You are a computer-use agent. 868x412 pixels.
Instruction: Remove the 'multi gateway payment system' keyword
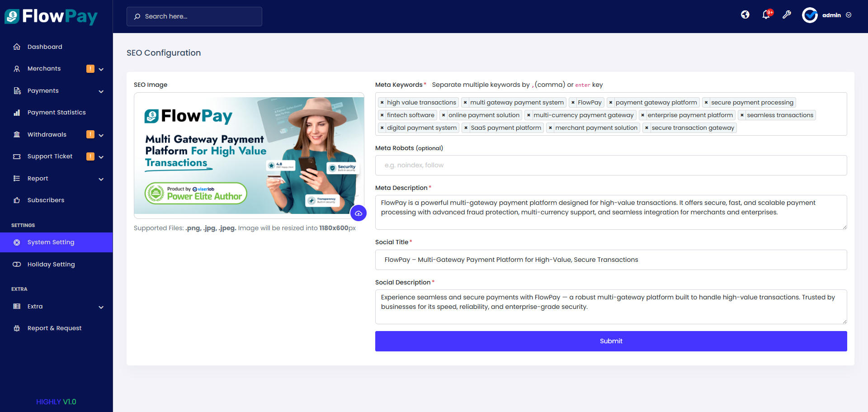[465, 103]
